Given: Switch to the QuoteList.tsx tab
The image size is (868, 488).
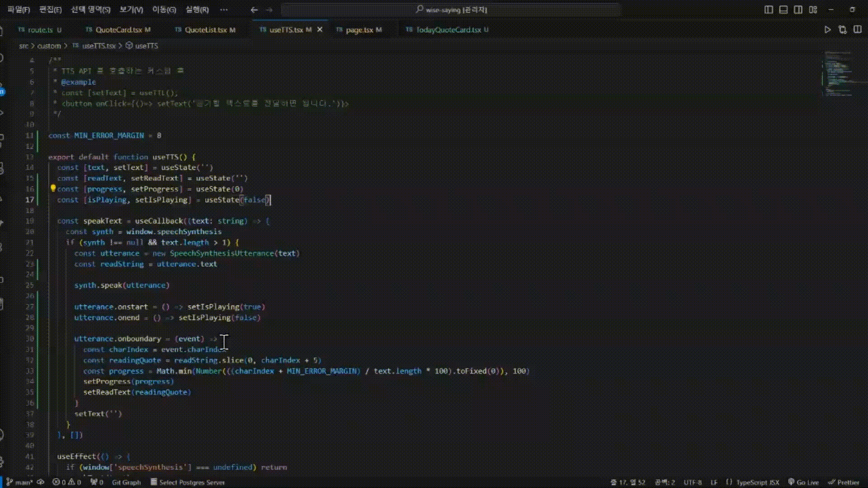Looking at the screenshot, I should click(x=206, y=30).
